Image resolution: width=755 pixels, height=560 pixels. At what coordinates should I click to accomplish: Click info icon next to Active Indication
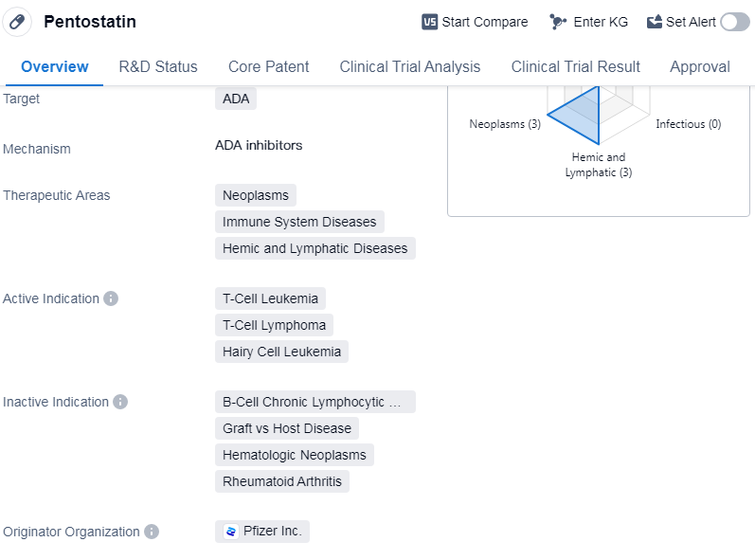[x=111, y=298]
